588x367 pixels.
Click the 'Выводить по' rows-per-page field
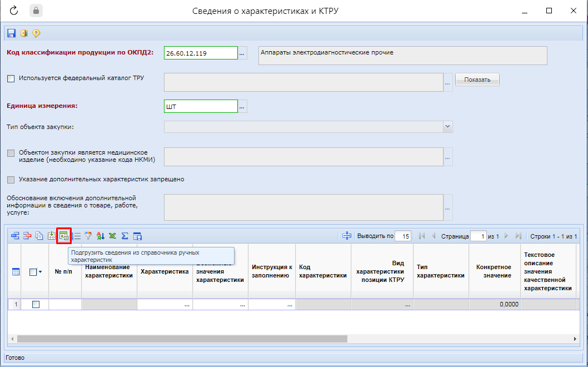coord(403,236)
